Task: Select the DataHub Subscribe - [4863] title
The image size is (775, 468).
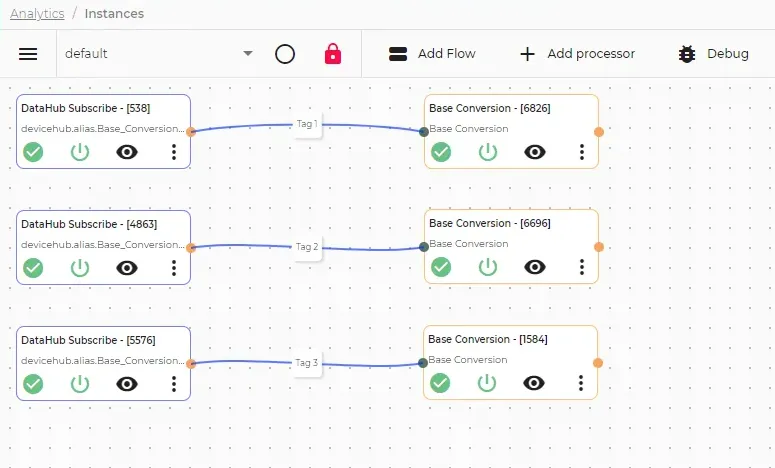Action: (89, 224)
